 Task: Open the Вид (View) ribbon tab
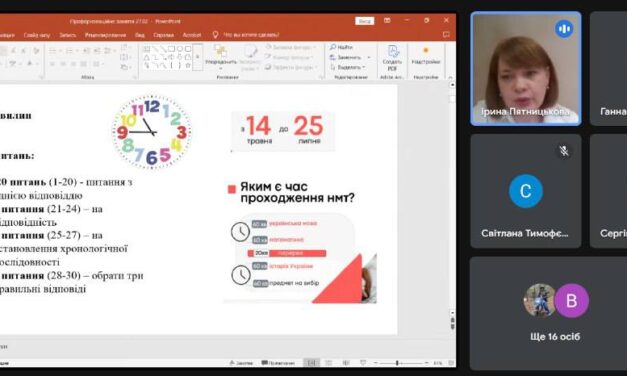[140, 35]
